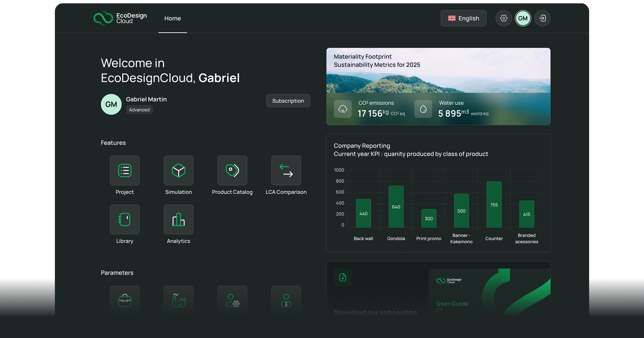Click the settings gear icon in header
644x338 pixels.
click(x=503, y=18)
